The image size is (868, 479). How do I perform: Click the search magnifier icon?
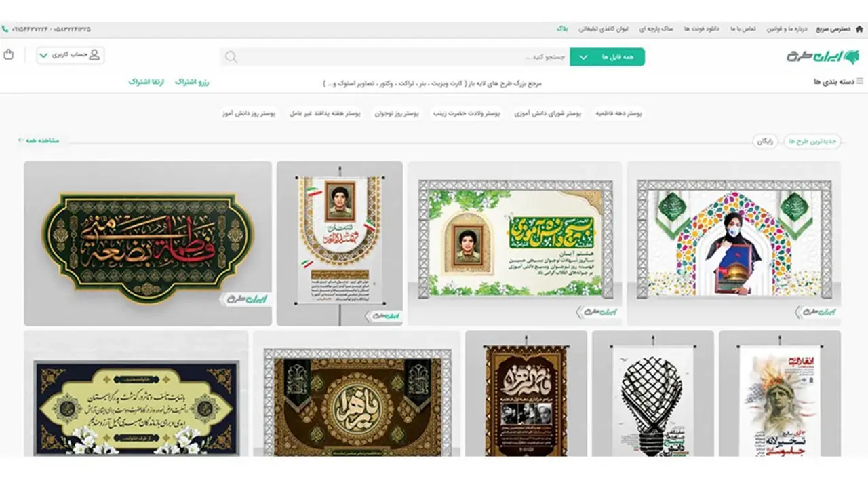pos(231,57)
